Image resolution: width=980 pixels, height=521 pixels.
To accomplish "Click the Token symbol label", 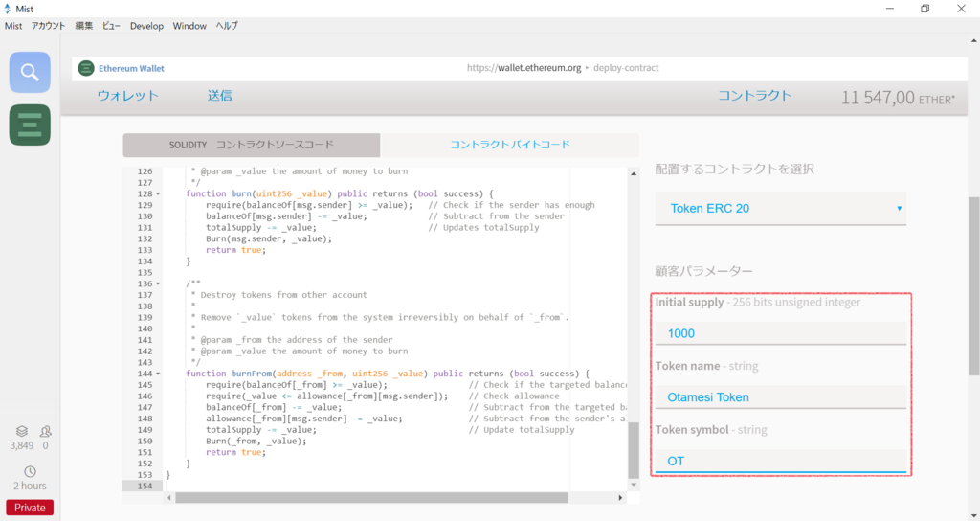I will tap(692, 430).
